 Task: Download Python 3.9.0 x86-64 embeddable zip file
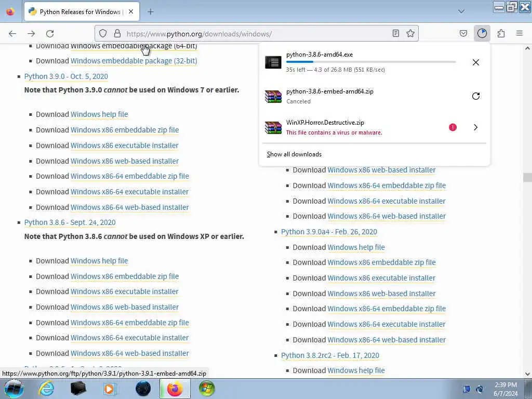129,176
